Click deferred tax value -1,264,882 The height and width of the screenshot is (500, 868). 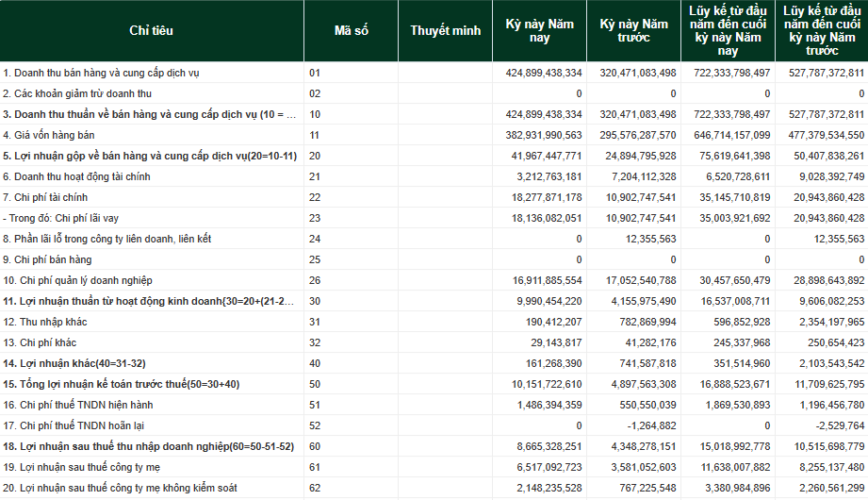pyautogui.click(x=652, y=425)
